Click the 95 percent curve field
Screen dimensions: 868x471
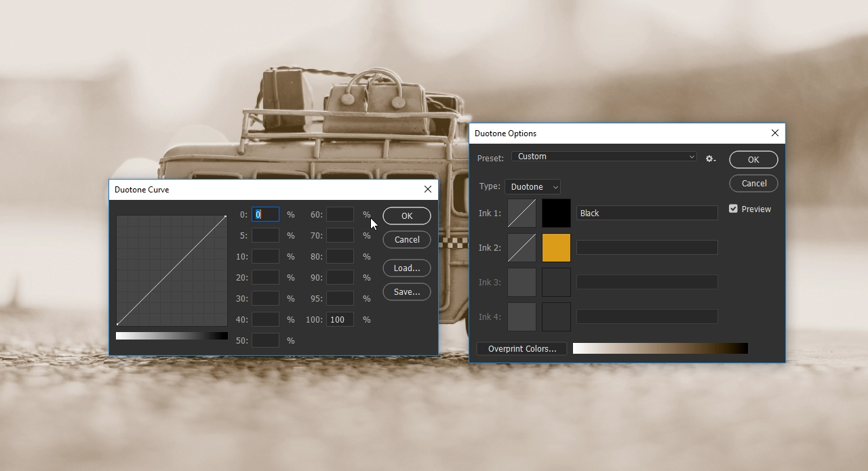click(x=340, y=299)
